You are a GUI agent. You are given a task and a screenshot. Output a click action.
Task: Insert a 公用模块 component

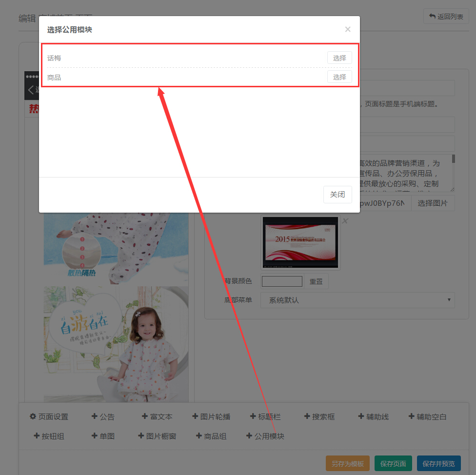(265, 436)
